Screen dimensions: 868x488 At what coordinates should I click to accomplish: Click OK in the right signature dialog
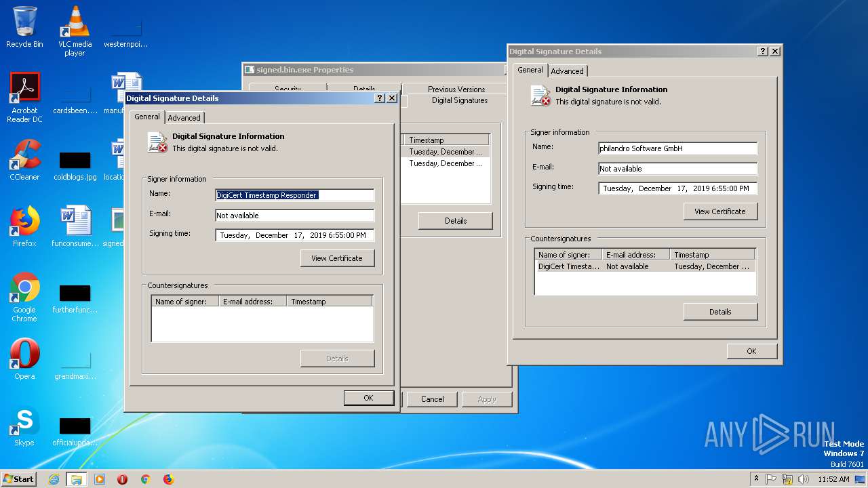pyautogui.click(x=751, y=351)
